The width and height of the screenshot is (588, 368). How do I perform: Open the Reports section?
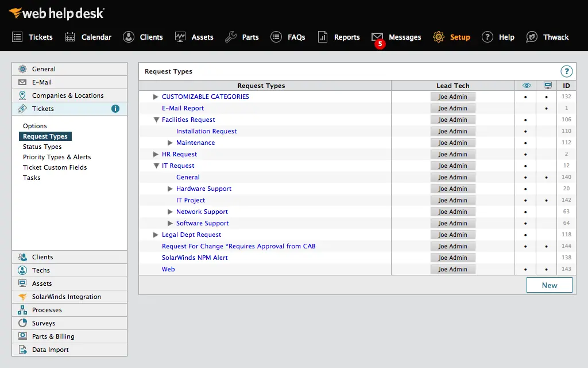click(x=346, y=37)
